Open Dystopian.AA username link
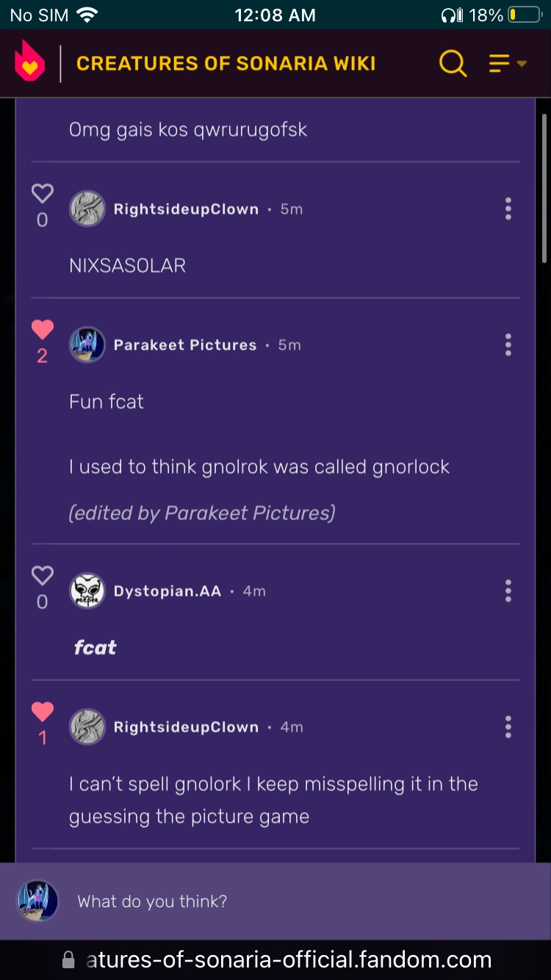This screenshot has width=551, height=980. pyautogui.click(x=168, y=591)
